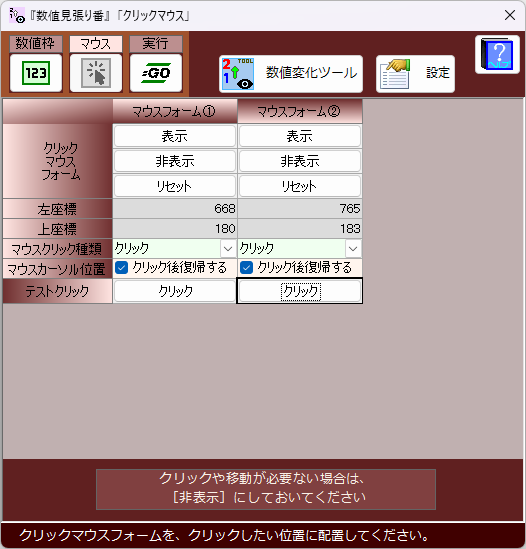Select the マウス cursor-click icon

tap(96, 73)
